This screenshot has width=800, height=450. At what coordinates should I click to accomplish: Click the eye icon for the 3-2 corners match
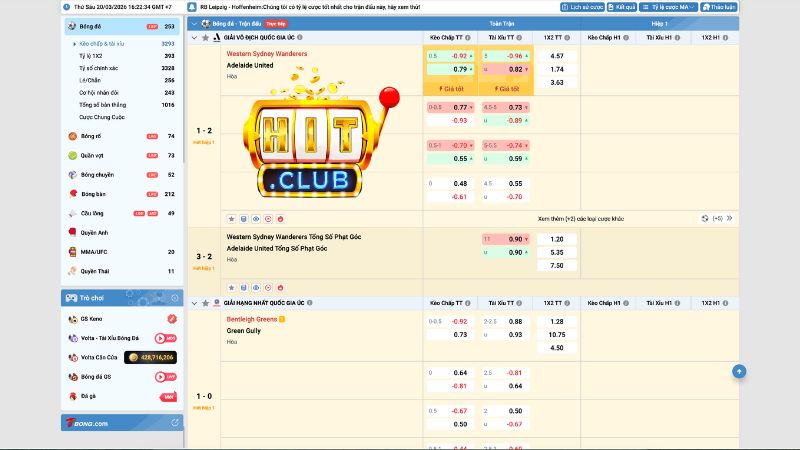[x=256, y=288]
